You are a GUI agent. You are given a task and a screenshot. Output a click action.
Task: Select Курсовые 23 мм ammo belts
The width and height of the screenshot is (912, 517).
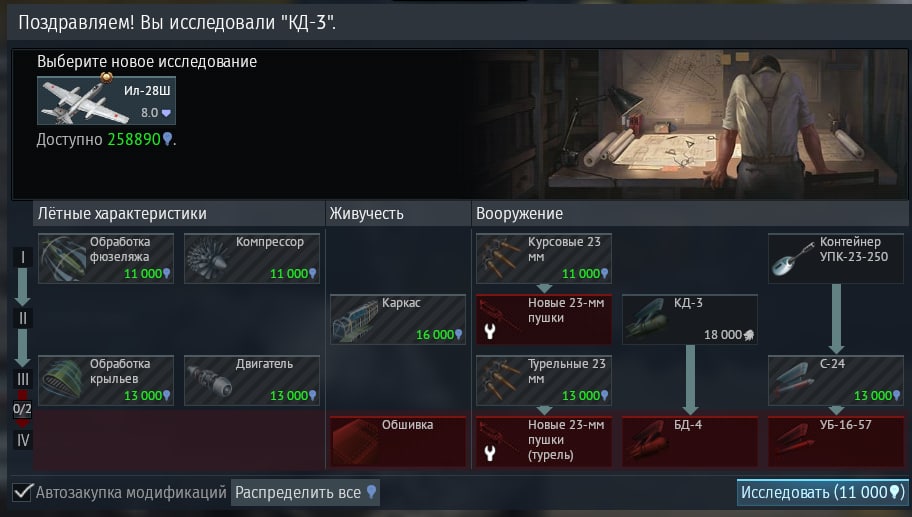(x=544, y=258)
